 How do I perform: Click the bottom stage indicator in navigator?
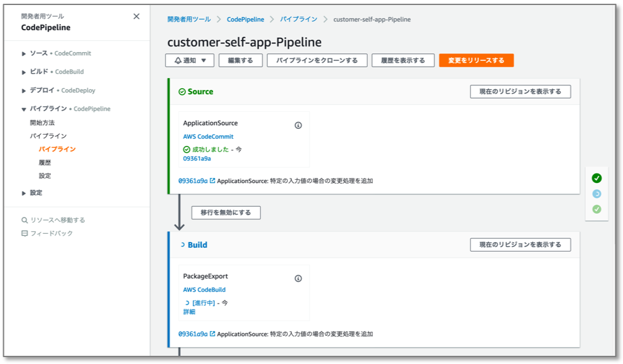[597, 209]
